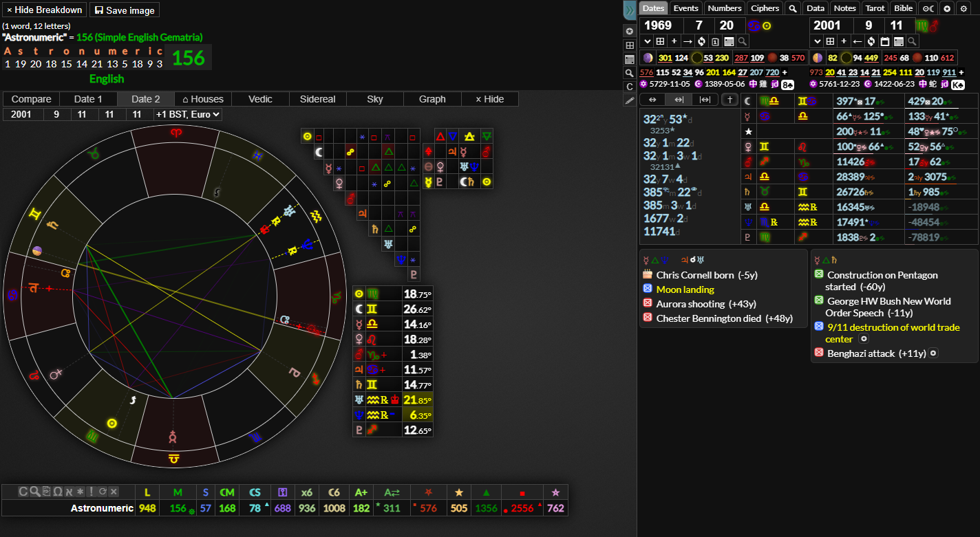This screenshot has height=537, width=980.
Task: Click the swap dates icon under 1969 date
Action: 702,41
